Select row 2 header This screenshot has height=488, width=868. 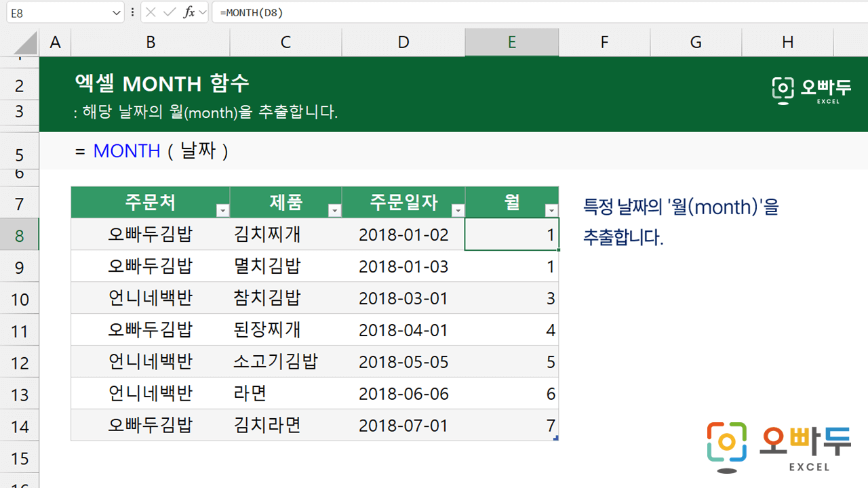pyautogui.click(x=19, y=85)
